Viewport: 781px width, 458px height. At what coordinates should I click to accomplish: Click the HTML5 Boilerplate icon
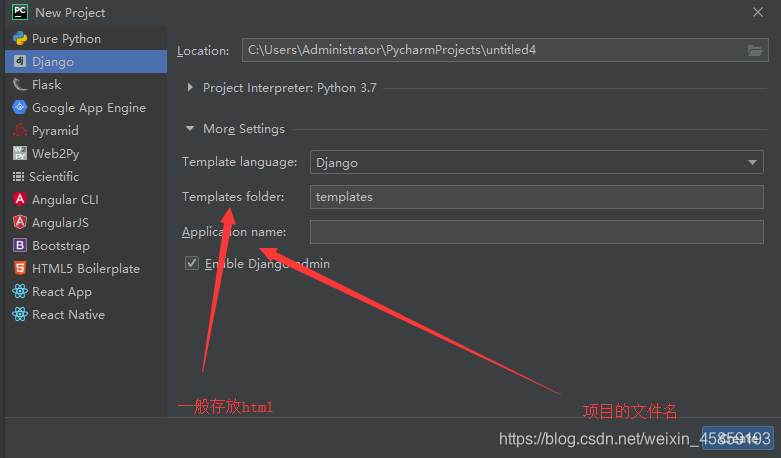click(20, 268)
